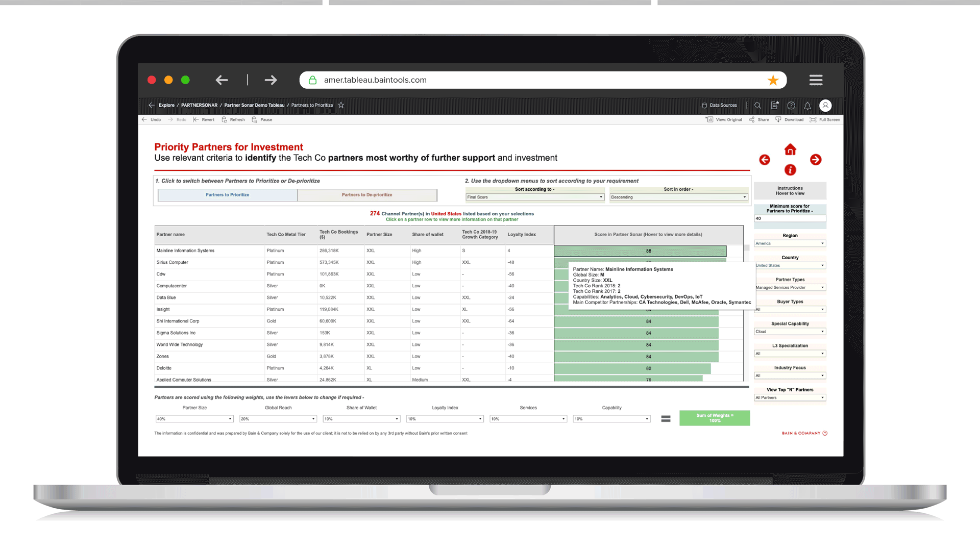Navigate home using the red house icon

tap(790, 150)
